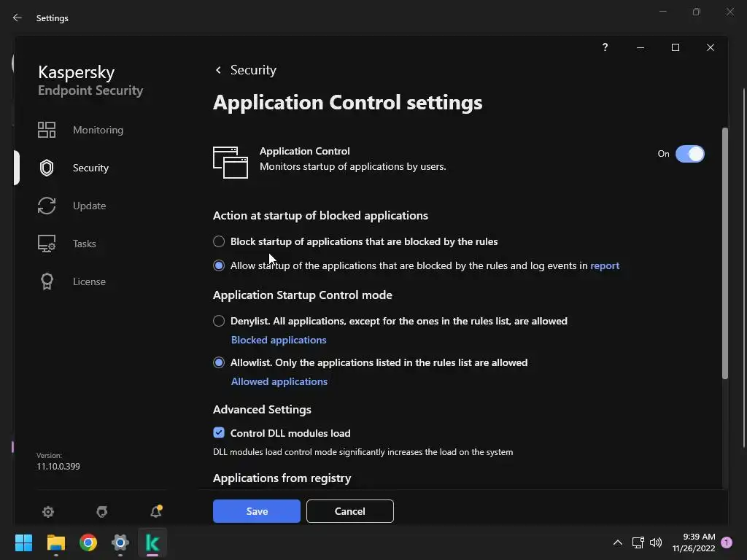
Task: Select the Allowlist mode radio button
Action: click(x=219, y=362)
